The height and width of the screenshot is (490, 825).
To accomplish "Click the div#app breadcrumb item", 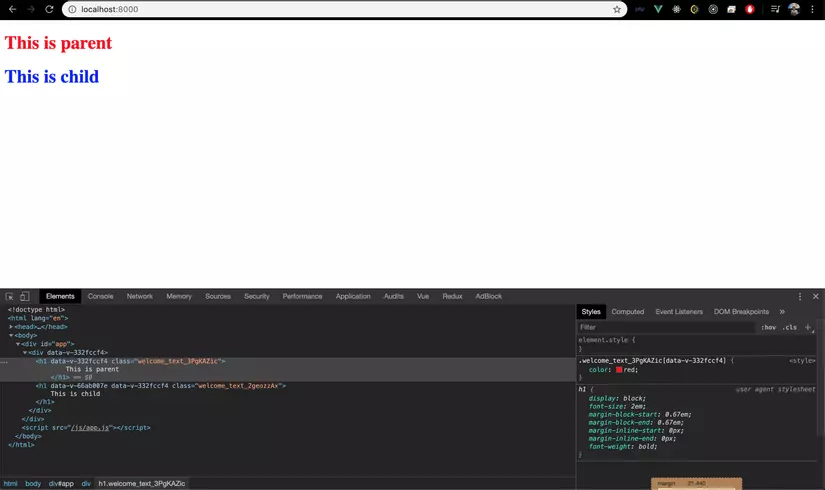I will click(61, 484).
